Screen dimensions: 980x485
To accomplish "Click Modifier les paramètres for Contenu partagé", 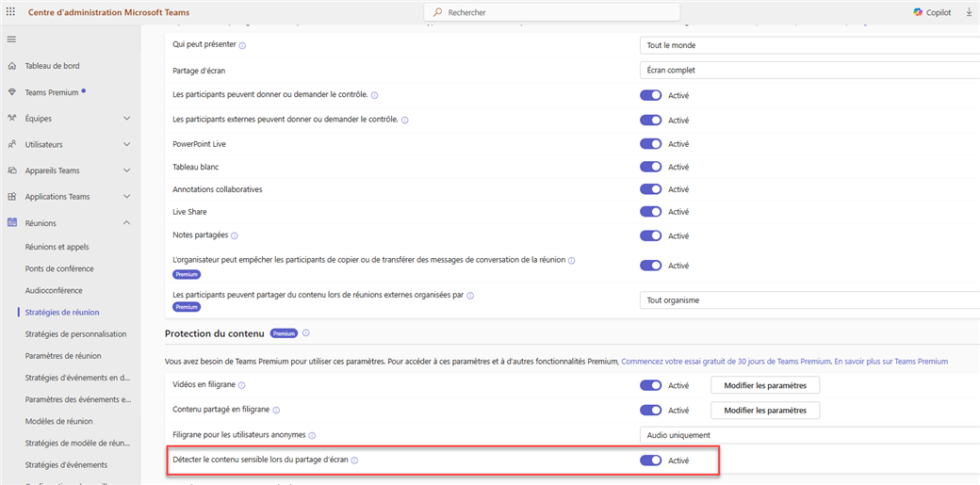I will (765, 410).
